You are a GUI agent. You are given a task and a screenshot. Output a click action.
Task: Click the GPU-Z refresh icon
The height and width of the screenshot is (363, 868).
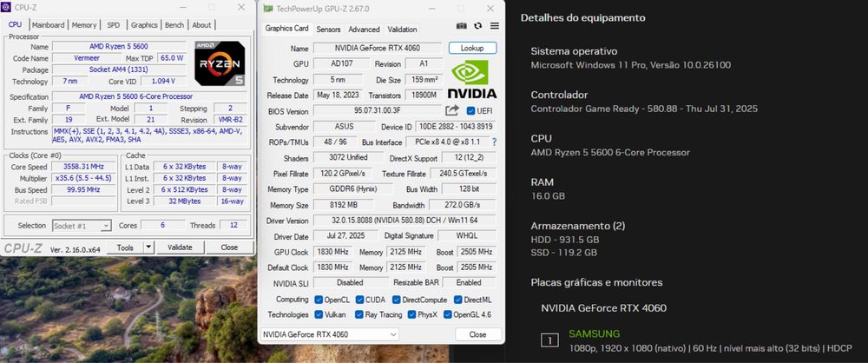[x=477, y=26]
